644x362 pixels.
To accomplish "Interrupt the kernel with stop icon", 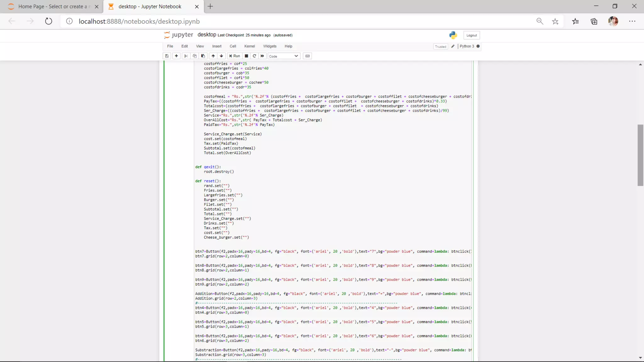I will (247, 56).
